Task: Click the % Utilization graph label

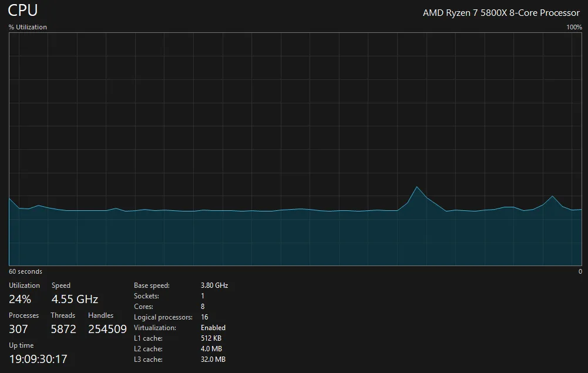Action: click(x=28, y=27)
